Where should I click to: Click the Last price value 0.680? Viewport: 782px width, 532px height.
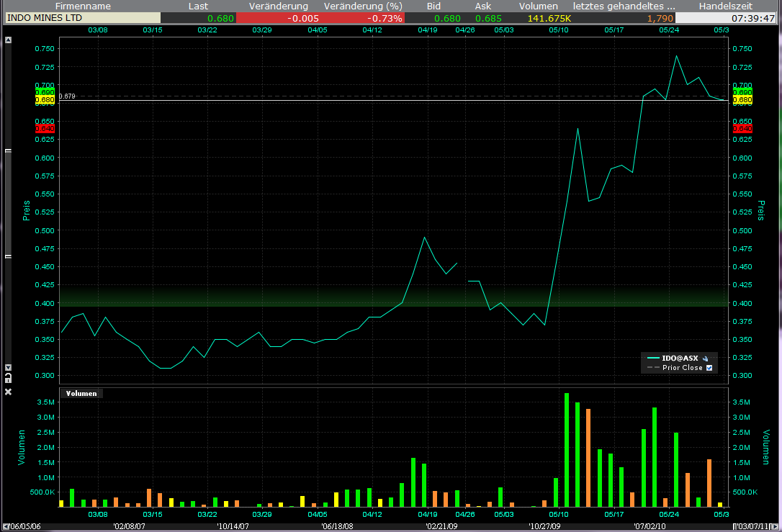(220, 19)
